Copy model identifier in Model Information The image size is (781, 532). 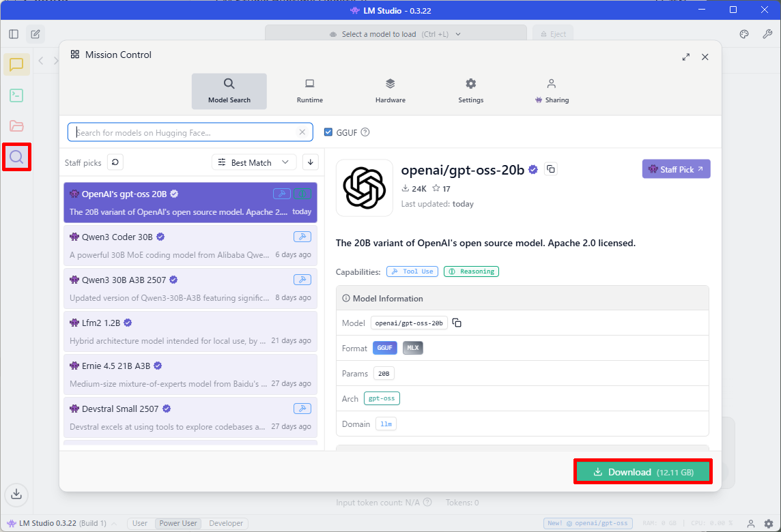(x=457, y=323)
